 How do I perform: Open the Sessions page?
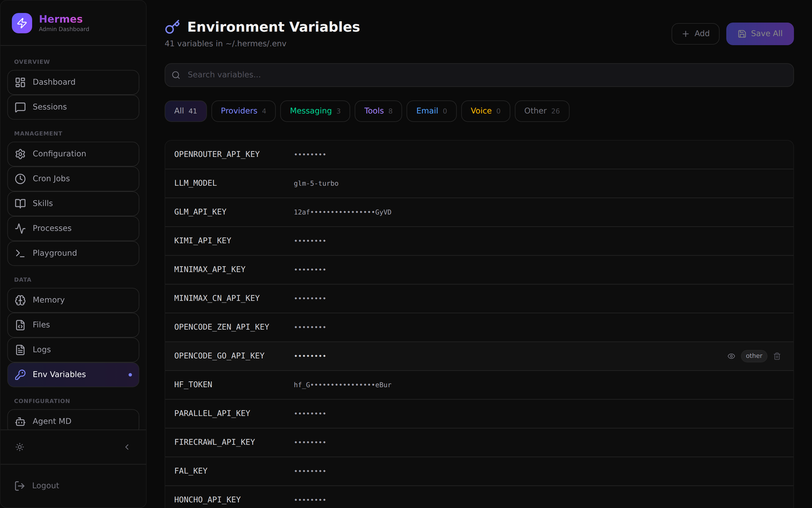[73, 107]
